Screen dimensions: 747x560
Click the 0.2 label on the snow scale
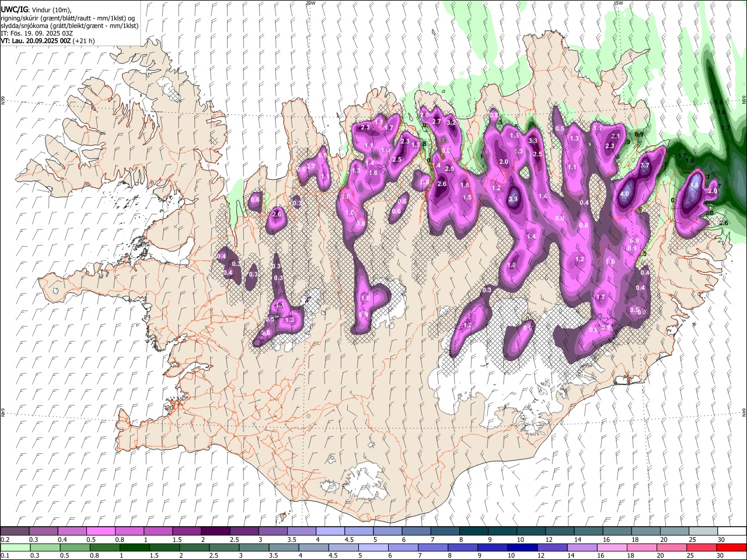tap(5, 540)
